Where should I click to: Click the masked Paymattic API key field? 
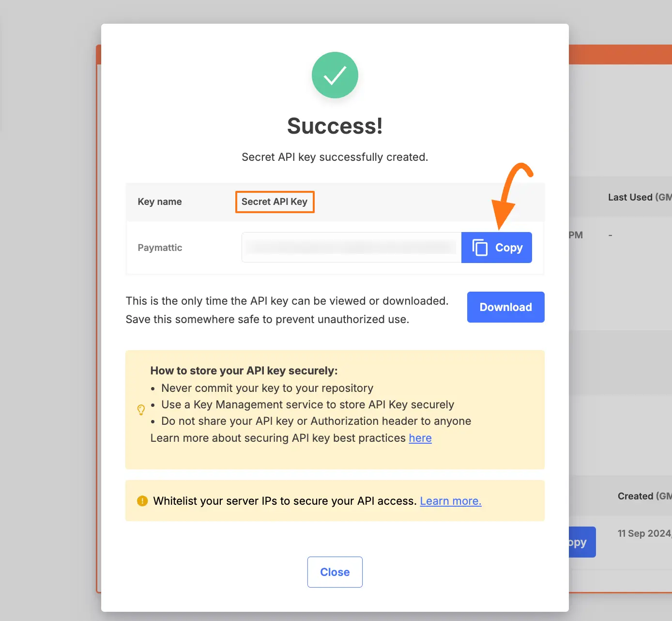click(351, 247)
